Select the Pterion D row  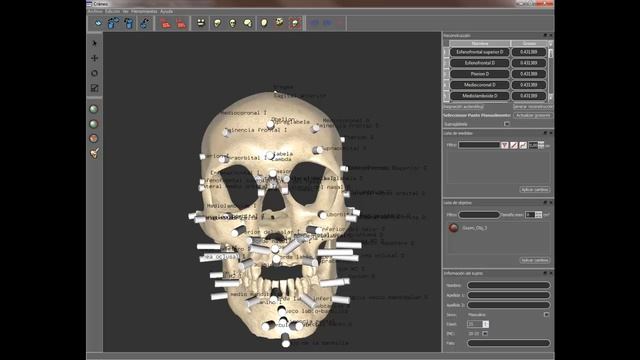coord(480,74)
